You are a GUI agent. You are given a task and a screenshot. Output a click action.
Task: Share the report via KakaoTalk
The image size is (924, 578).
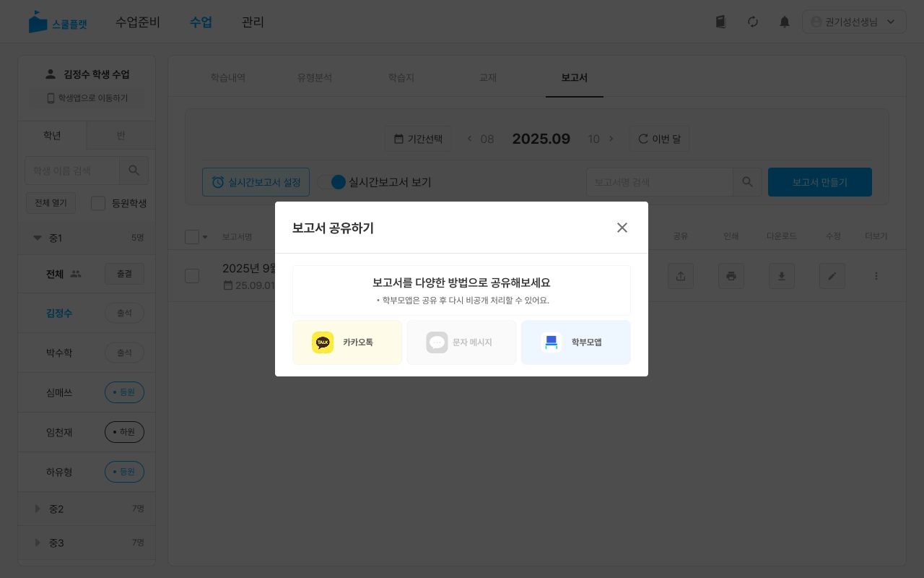(347, 342)
